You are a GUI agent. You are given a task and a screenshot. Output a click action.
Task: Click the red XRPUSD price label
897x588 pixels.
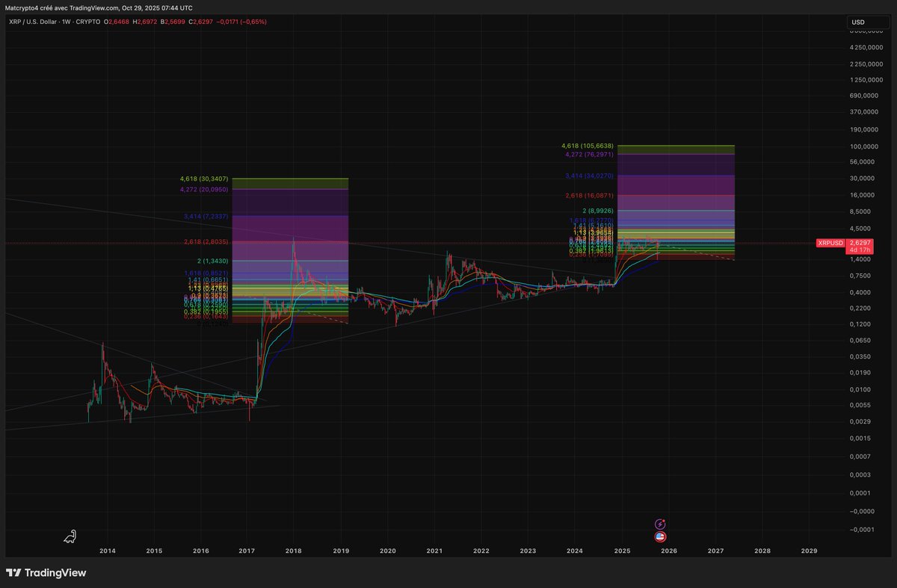830,243
